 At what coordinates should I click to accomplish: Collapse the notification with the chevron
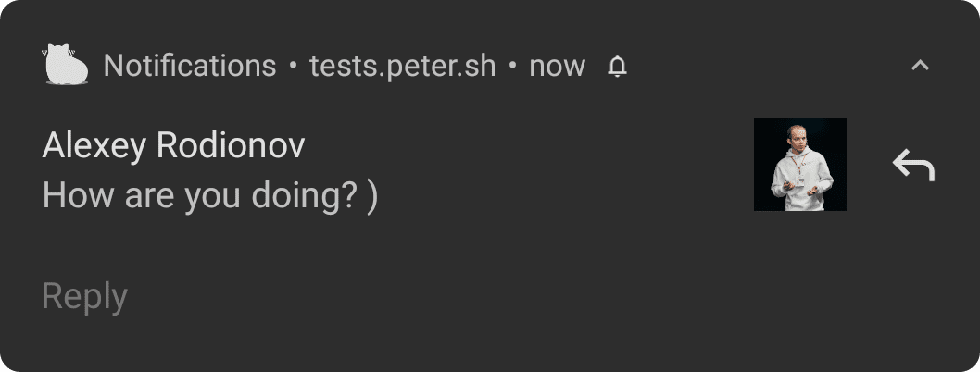[x=920, y=66]
